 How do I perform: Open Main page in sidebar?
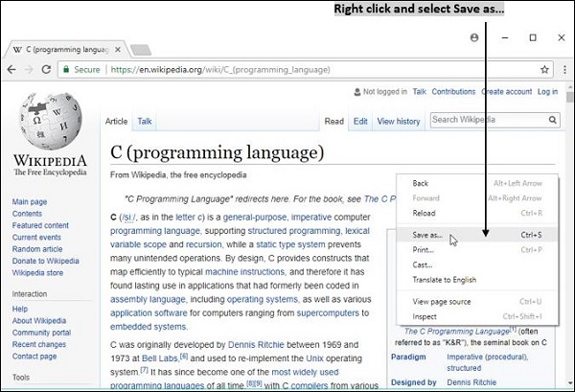[30, 201]
